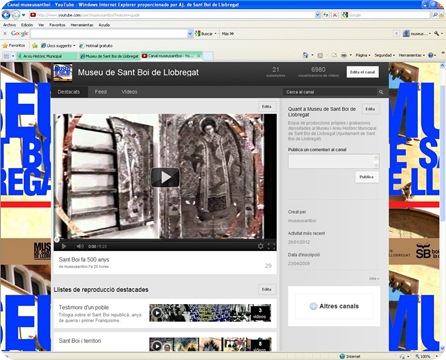Open the Ver menu
Image resolution: width=446 pixels, height=360 pixels.
point(41,25)
